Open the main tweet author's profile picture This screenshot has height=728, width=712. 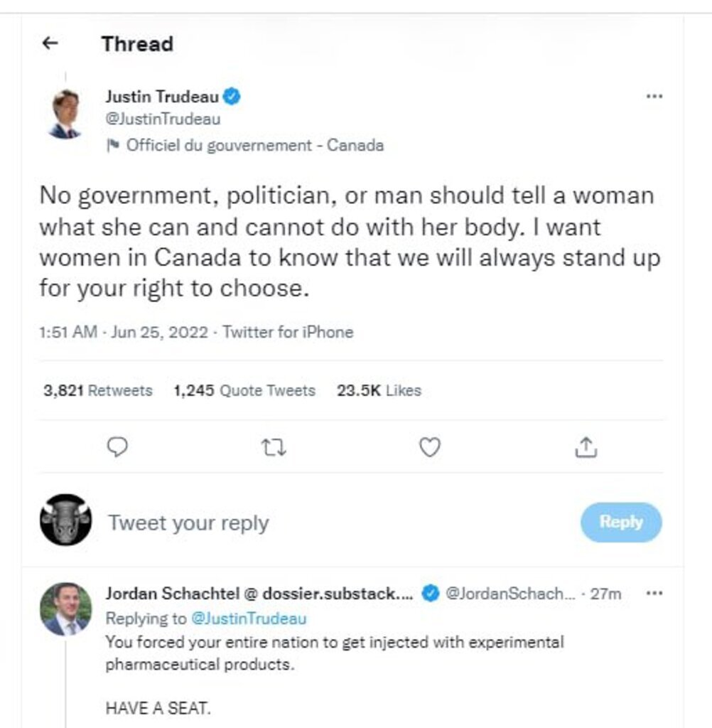pyautogui.click(x=65, y=114)
